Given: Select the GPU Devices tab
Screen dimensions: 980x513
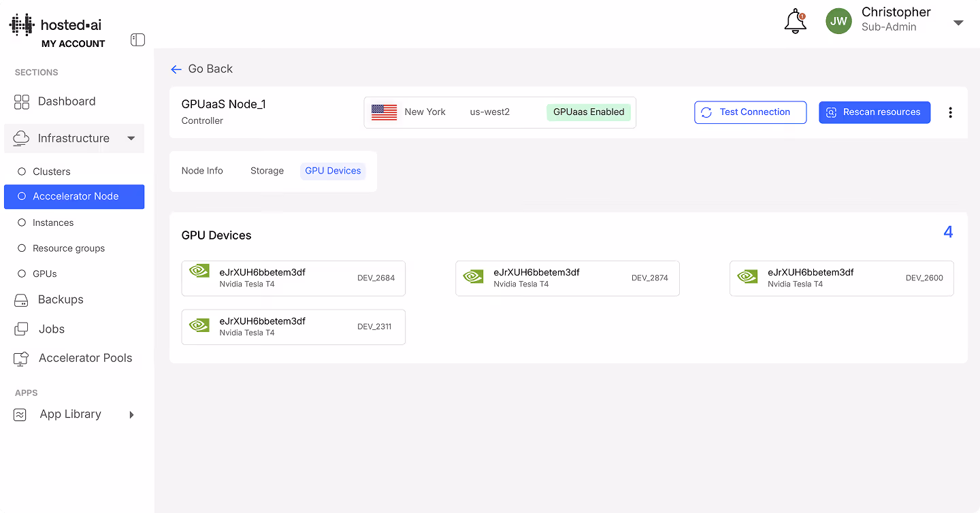Looking at the screenshot, I should [333, 171].
